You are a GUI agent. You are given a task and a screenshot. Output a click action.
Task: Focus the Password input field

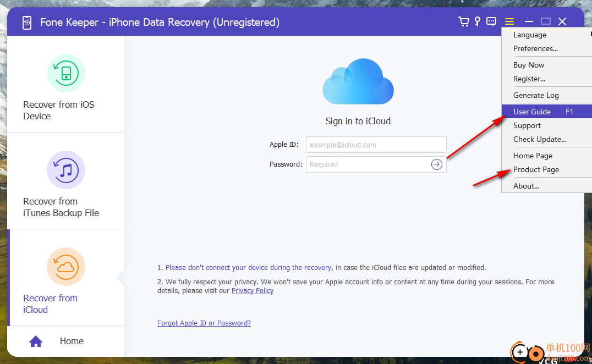pyautogui.click(x=376, y=164)
